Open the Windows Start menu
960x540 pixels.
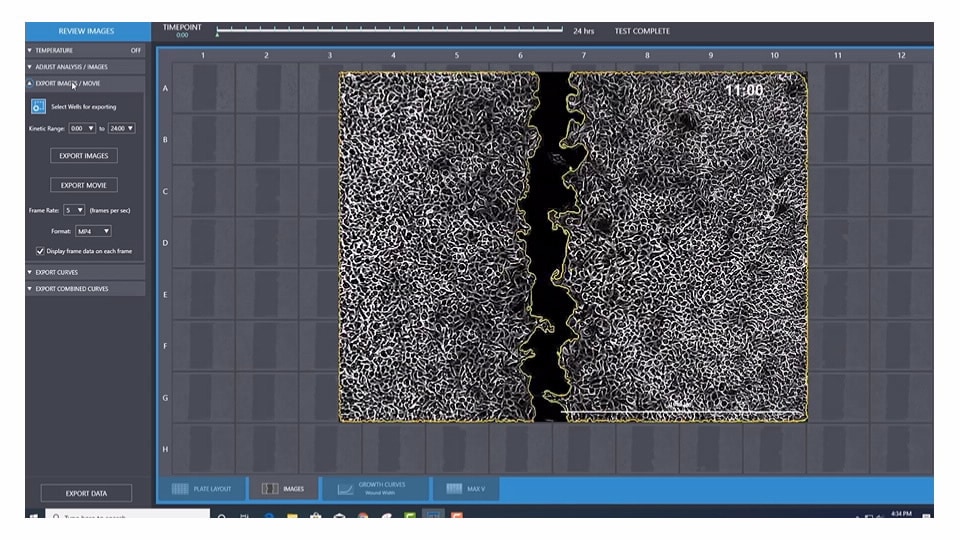coord(32,517)
